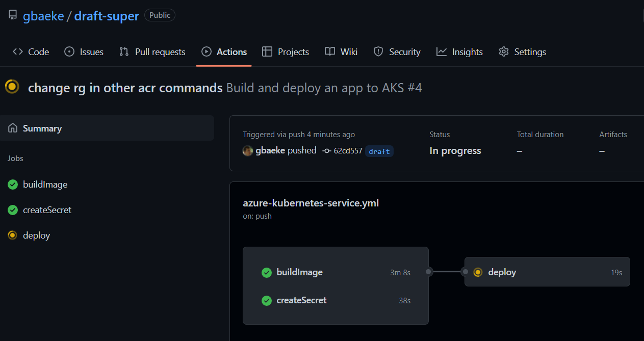Open the draft-super repository link
Viewport: 644px width, 341px height.
point(107,16)
